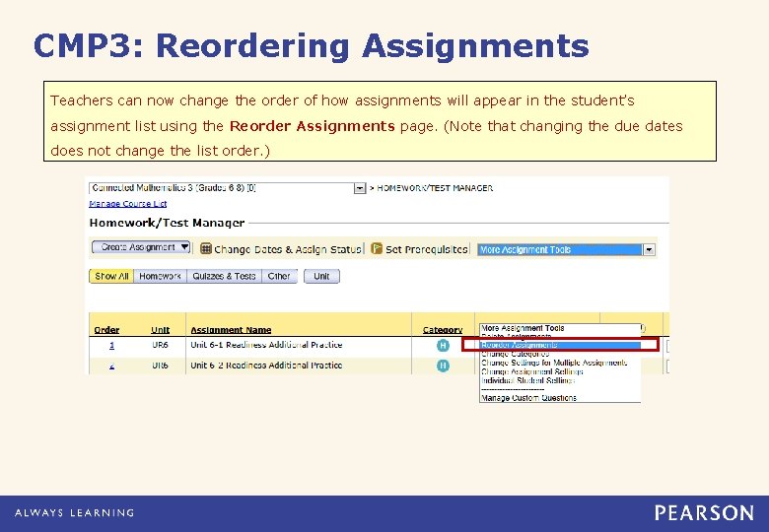Click the HOMEWORK/TEST MANAGER breadcrumb text
The width and height of the screenshot is (769, 532).
435,188
